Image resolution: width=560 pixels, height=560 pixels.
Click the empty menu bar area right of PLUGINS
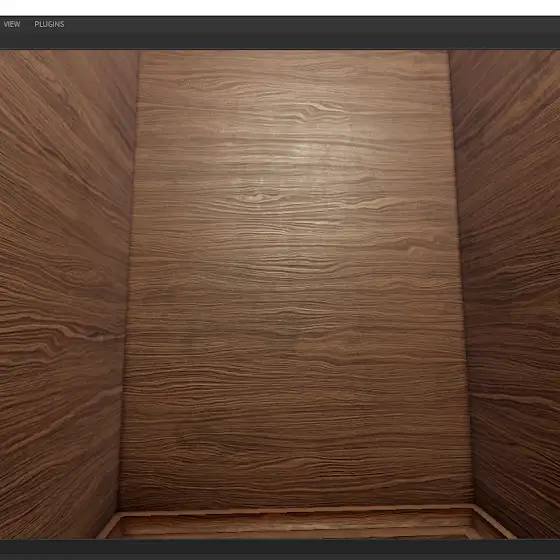coord(312,24)
